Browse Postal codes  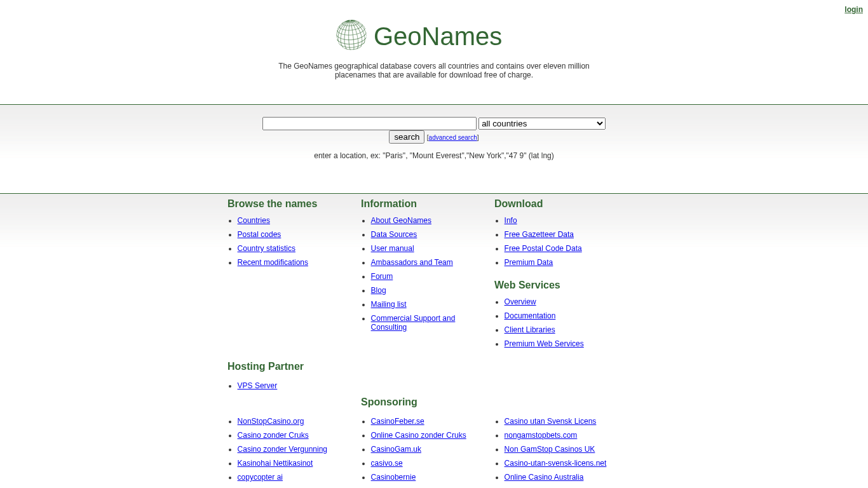tap(259, 234)
